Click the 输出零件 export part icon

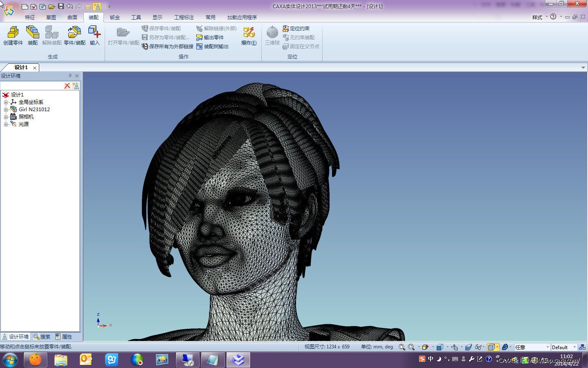click(x=200, y=37)
